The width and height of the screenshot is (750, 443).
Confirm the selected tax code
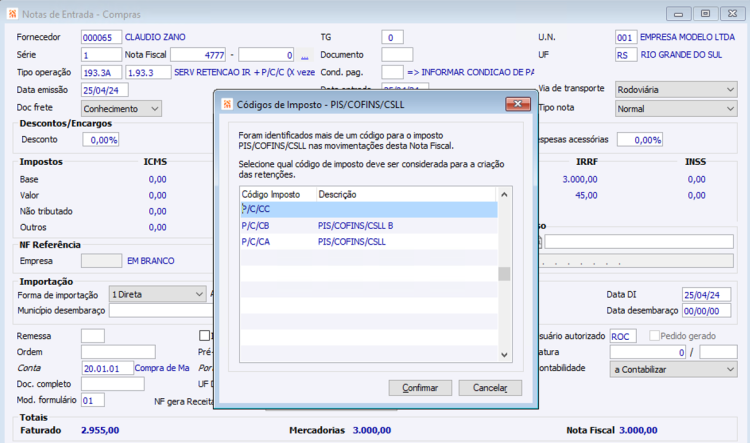(x=420, y=388)
